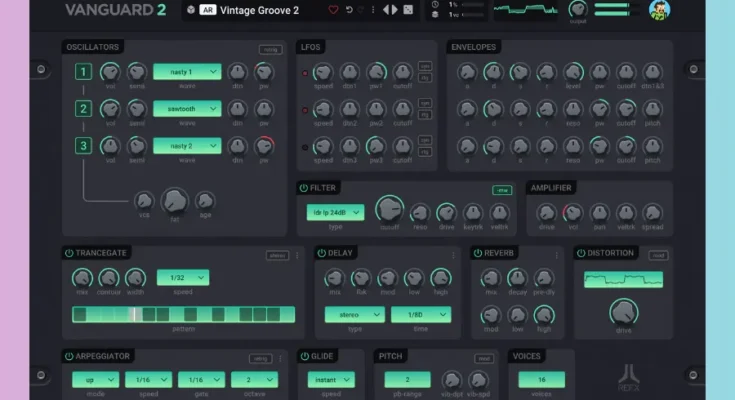The height and width of the screenshot is (400, 735).
Task: Open the oscillator 2 sawtooth wave dropdown
Action: coord(187,108)
